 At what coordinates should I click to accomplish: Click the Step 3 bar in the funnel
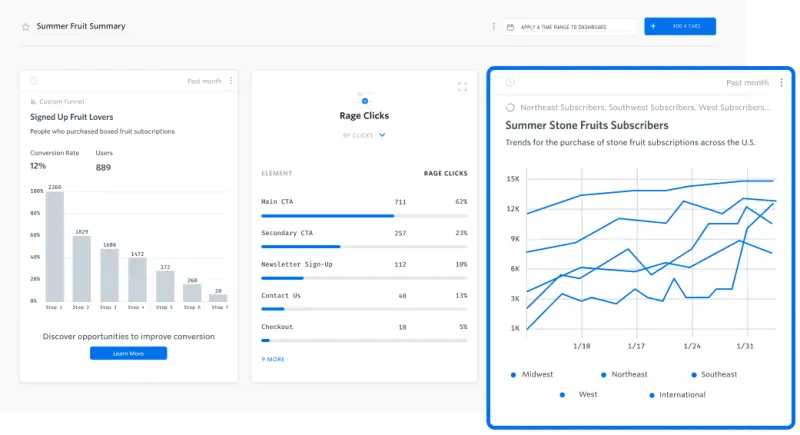[109, 275]
